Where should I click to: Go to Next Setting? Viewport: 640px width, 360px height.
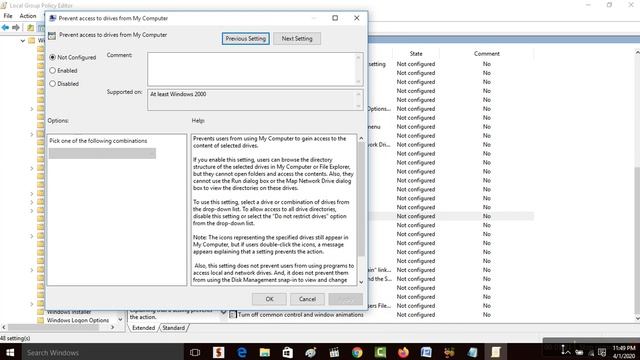(297, 39)
